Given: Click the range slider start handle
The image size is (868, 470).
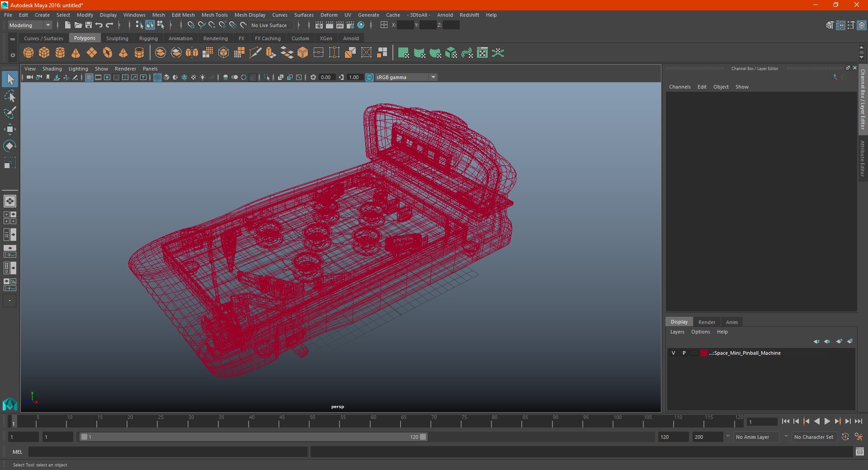Looking at the screenshot, I should tap(84, 437).
